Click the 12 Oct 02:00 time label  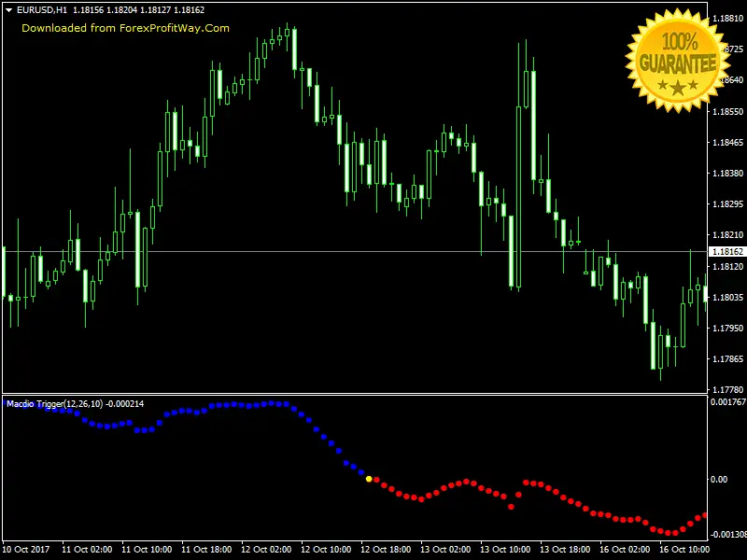266,550
